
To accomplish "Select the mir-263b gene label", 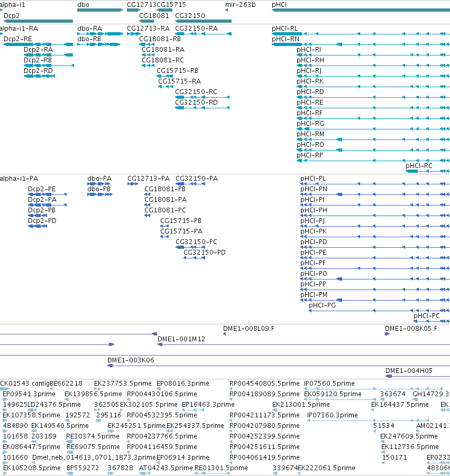I will (x=241, y=5).
